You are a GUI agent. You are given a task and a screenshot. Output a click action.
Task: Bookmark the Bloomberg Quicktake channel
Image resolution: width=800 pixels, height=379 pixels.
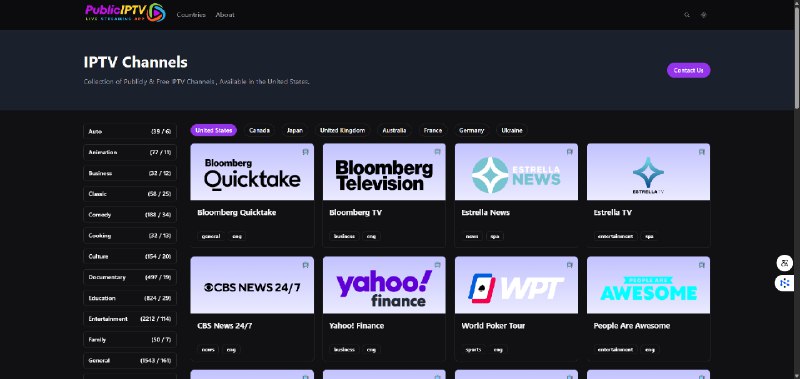click(306, 152)
